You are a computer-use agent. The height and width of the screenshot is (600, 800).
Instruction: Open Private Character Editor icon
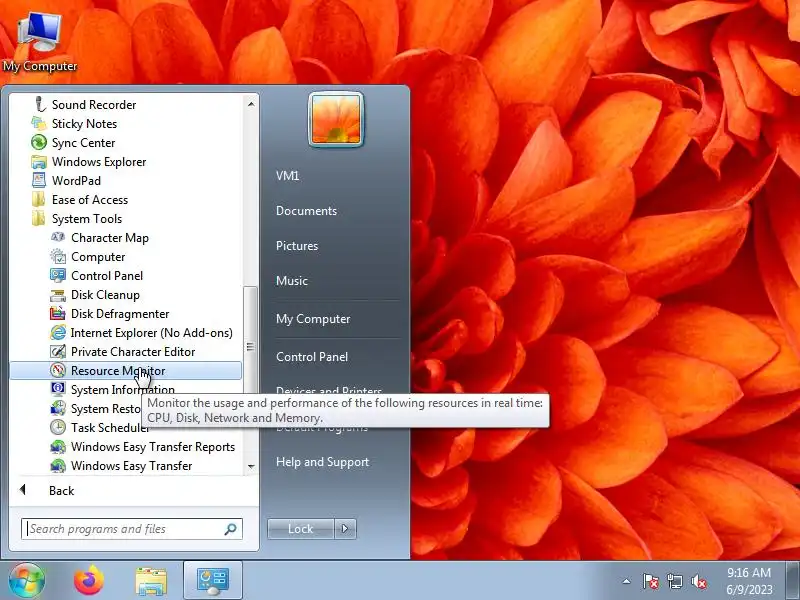pyautogui.click(x=58, y=352)
